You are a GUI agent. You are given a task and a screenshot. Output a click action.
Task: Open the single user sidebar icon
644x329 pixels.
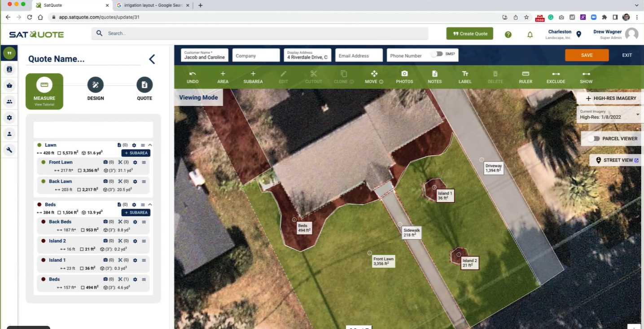(x=9, y=134)
